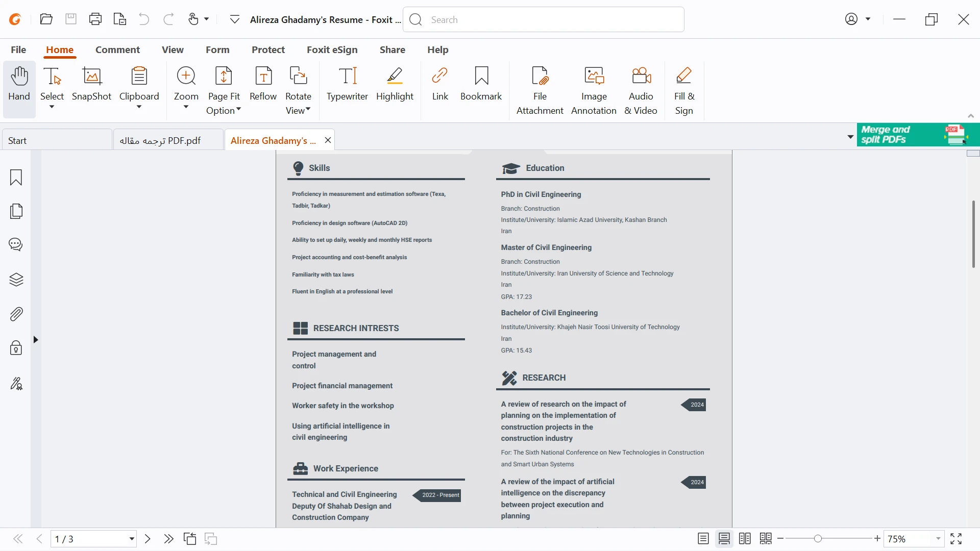Viewport: 980px width, 551px height.
Task: Click the Merge and split PDFs banner
Action: [917, 135]
